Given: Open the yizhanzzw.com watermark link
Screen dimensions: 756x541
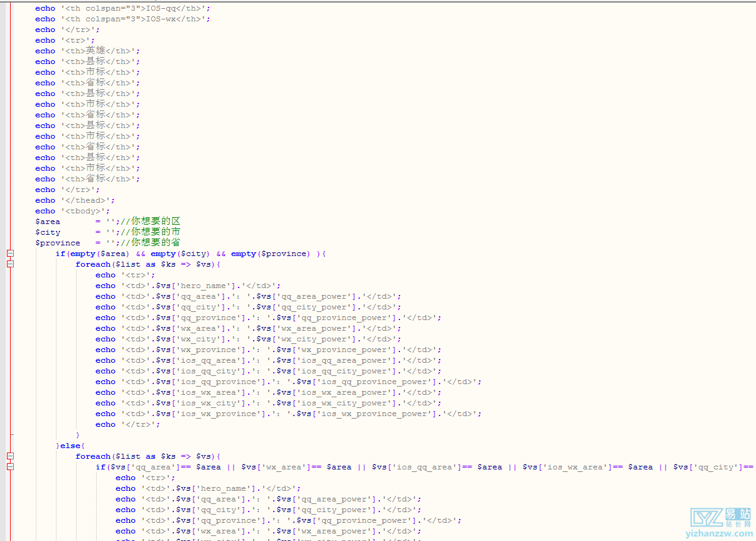Looking at the screenshot, I should point(718,534).
